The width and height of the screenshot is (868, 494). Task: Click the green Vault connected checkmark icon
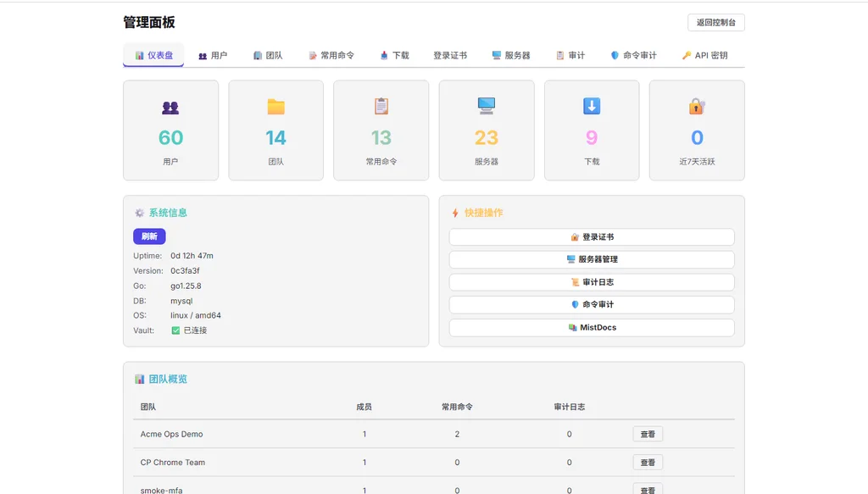point(175,330)
